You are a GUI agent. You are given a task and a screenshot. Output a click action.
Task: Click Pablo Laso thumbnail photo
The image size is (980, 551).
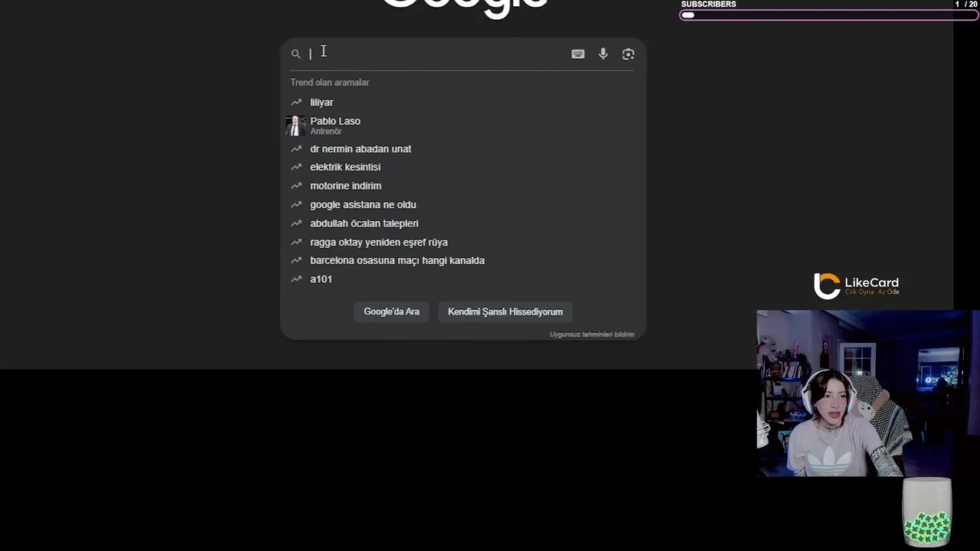click(x=296, y=126)
